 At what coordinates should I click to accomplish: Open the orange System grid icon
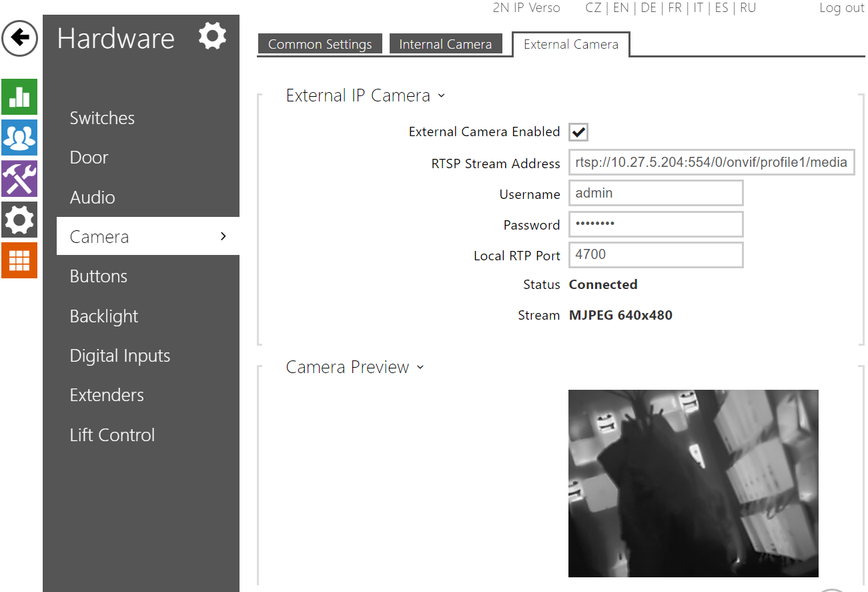click(x=19, y=260)
